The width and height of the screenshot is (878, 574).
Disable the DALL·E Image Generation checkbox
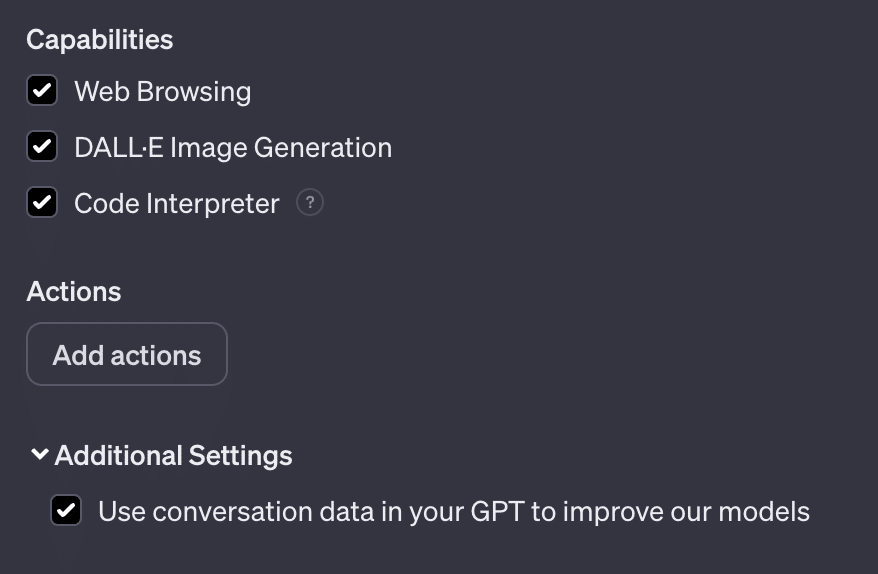click(x=42, y=148)
